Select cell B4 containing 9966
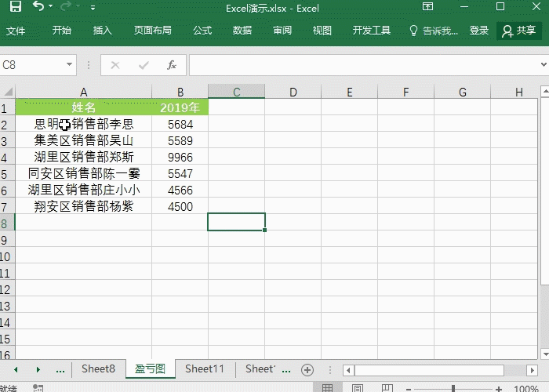This screenshot has width=549, height=392. 180,157
